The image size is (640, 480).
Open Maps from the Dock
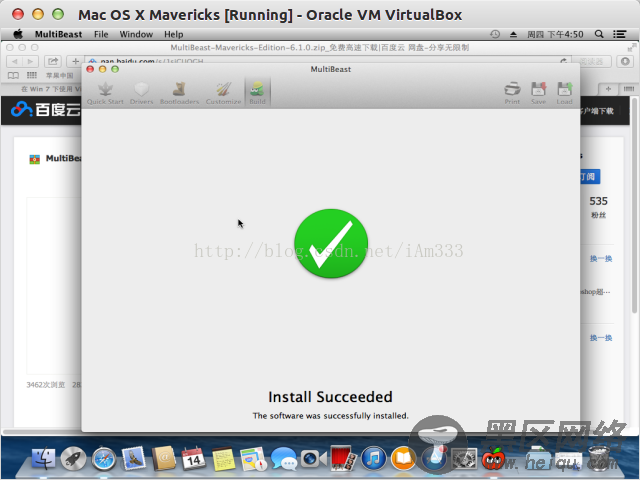[253, 458]
